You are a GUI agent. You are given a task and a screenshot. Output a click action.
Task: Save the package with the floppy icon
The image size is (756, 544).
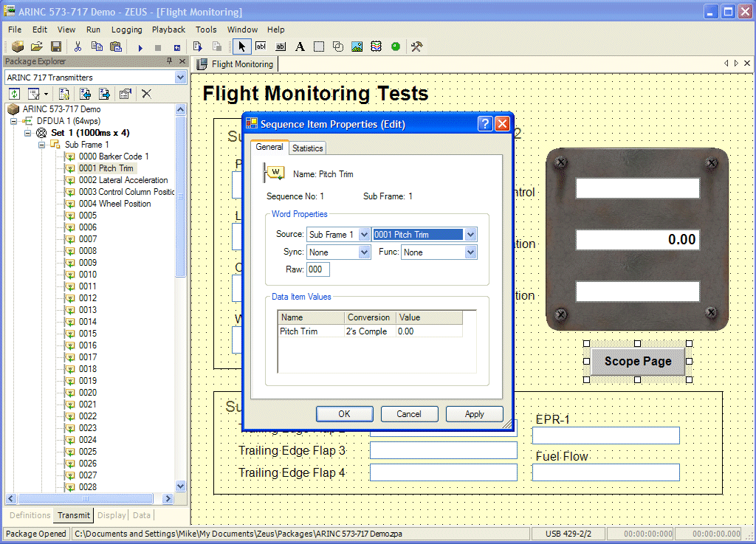pos(56,47)
